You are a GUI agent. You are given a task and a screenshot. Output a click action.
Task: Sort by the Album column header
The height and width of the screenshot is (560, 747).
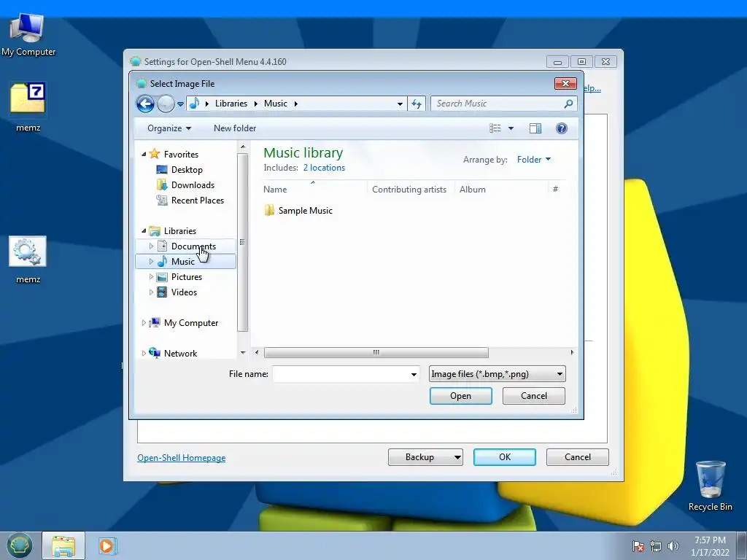click(502, 189)
